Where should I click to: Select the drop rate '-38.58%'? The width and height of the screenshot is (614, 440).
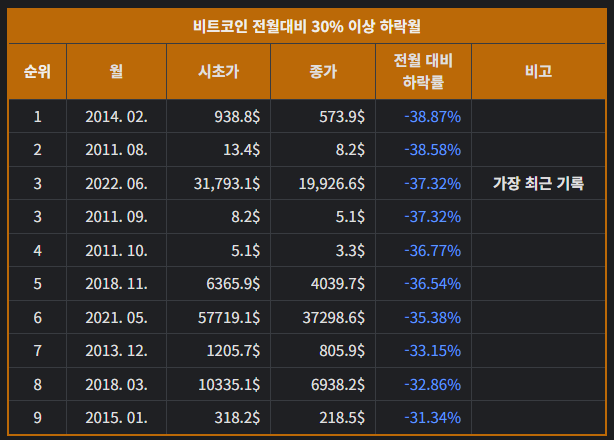(x=433, y=150)
